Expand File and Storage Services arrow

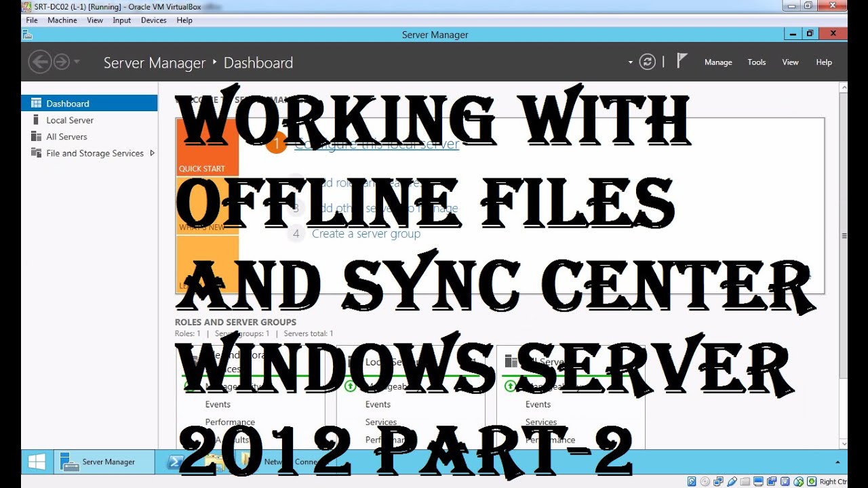[152, 153]
